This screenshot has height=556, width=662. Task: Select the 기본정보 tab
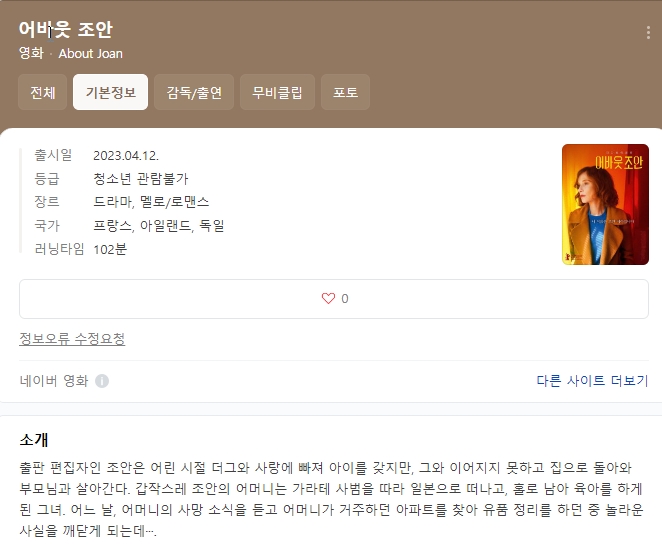[111, 92]
